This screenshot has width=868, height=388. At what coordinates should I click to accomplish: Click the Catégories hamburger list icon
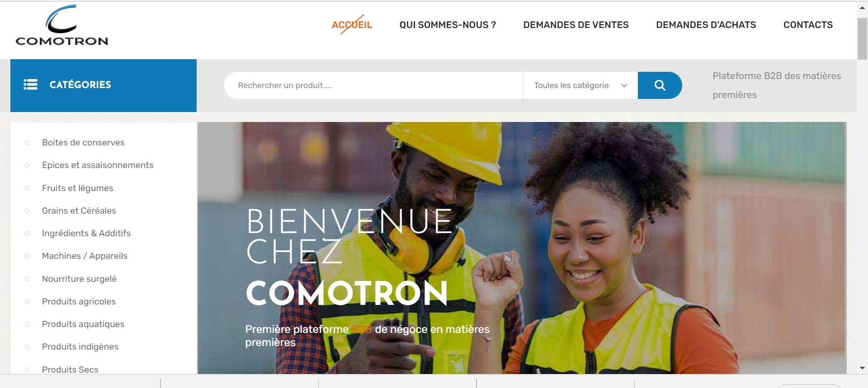click(x=30, y=84)
